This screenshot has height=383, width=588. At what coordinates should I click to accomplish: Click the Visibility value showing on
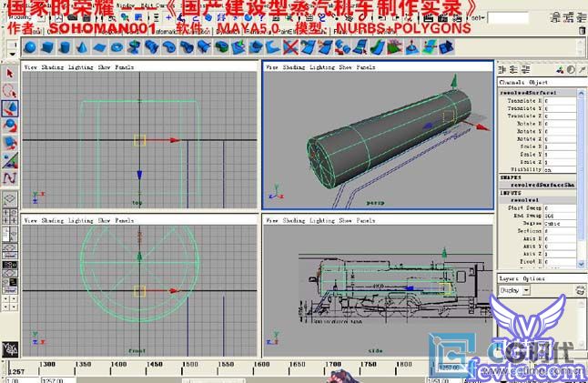(560, 169)
